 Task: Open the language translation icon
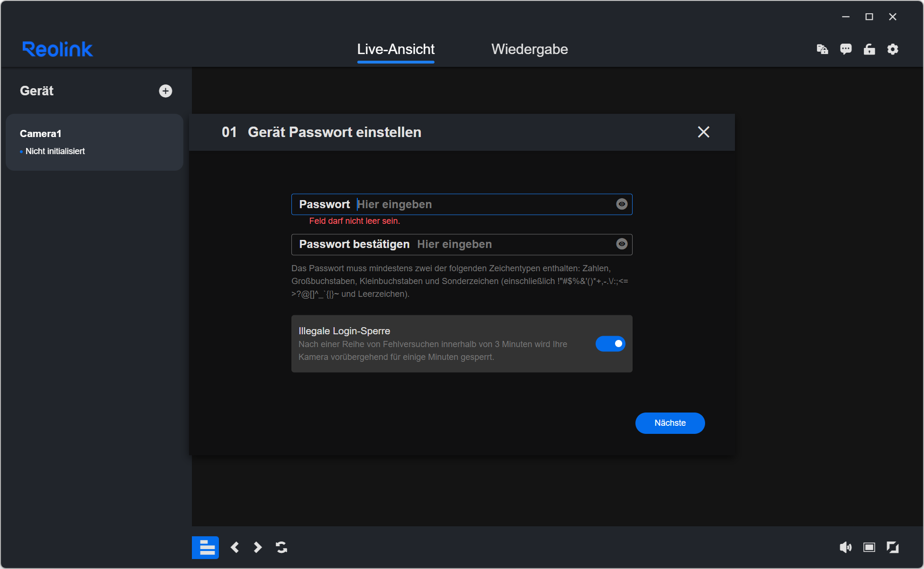tap(822, 49)
